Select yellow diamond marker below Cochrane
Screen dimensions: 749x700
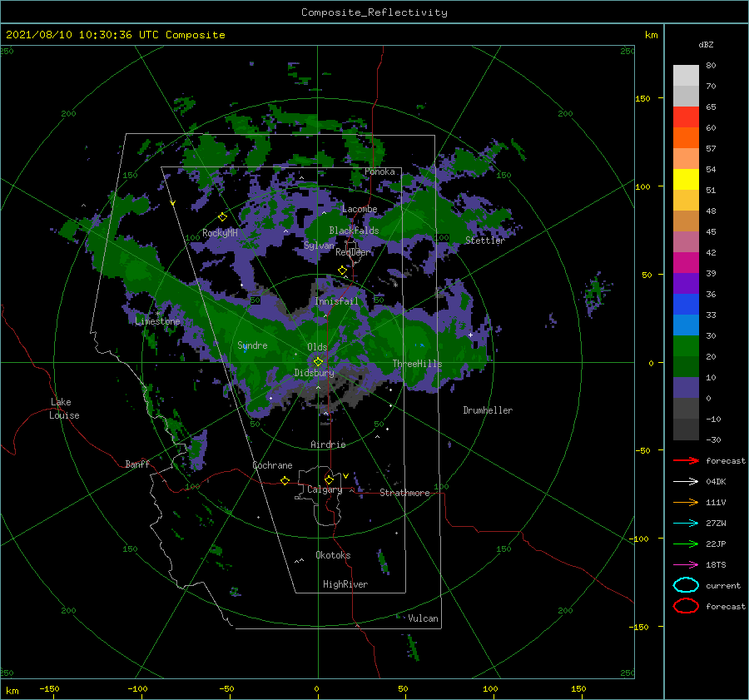(x=285, y=481)
